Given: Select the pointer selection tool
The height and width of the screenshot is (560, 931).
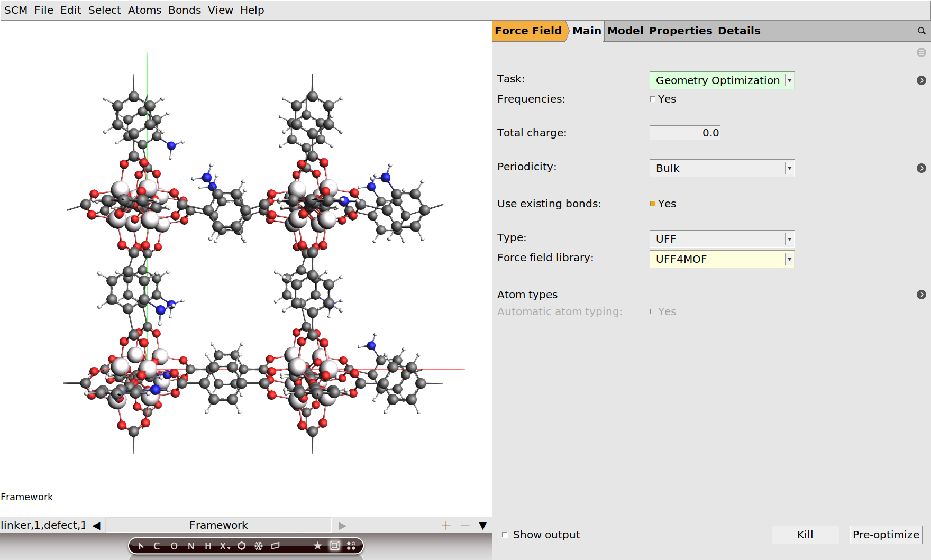Looking at the screenshot, I should click(x=140, y=546).
